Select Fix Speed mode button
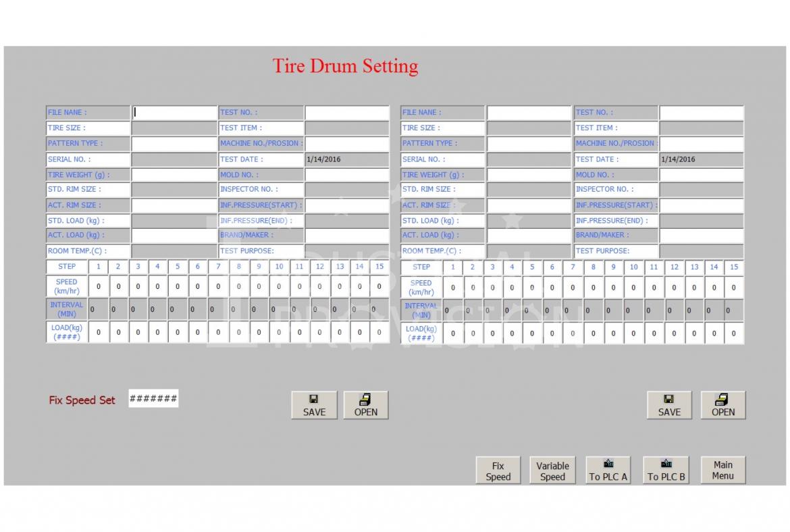 (498, 471)
